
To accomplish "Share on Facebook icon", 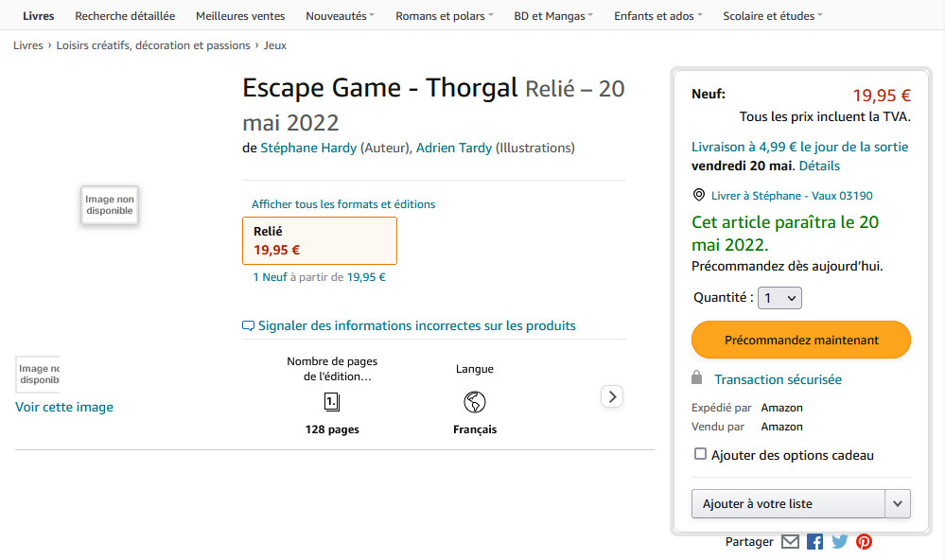I will (814, 542).
